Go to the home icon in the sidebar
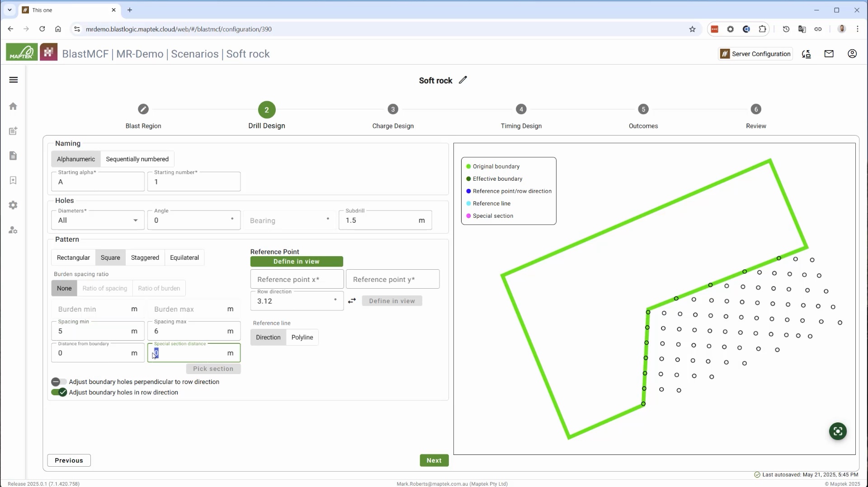The width and height of the screenshot is (868, 487). pos(13,106)
